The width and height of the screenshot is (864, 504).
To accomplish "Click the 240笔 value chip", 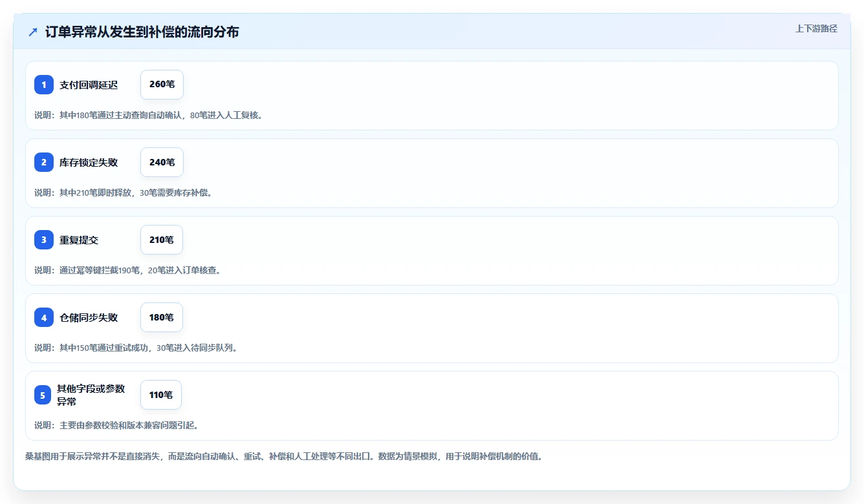I will [162, 162].
